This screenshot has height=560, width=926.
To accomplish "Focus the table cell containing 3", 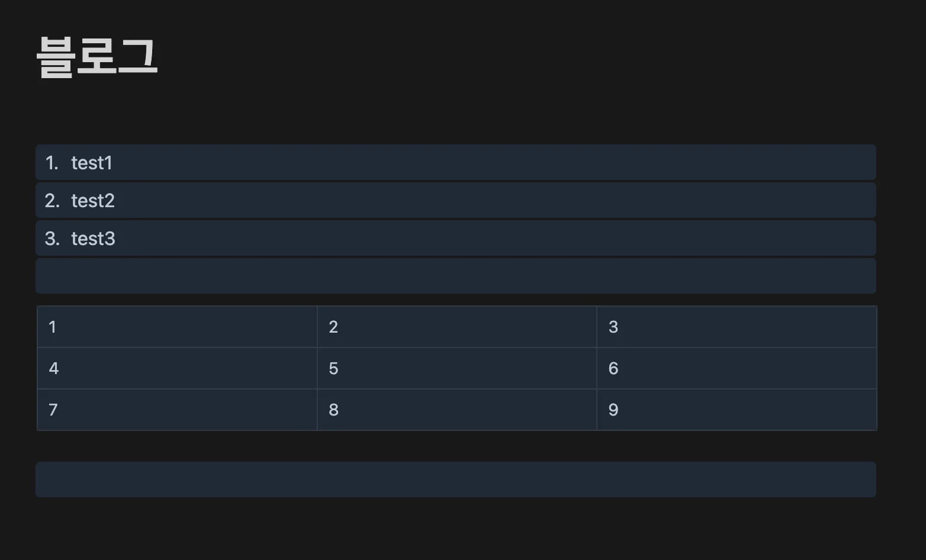I will pos(736,327).
